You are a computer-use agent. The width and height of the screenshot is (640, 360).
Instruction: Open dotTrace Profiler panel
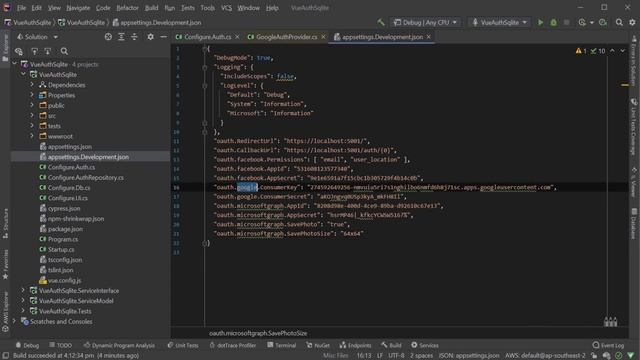pos(233,345)
